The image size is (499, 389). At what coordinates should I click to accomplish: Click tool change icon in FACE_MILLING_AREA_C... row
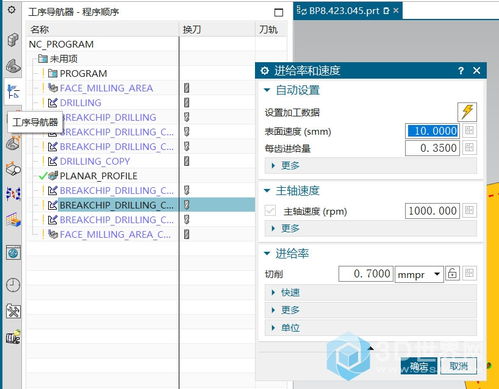[187, 234]
